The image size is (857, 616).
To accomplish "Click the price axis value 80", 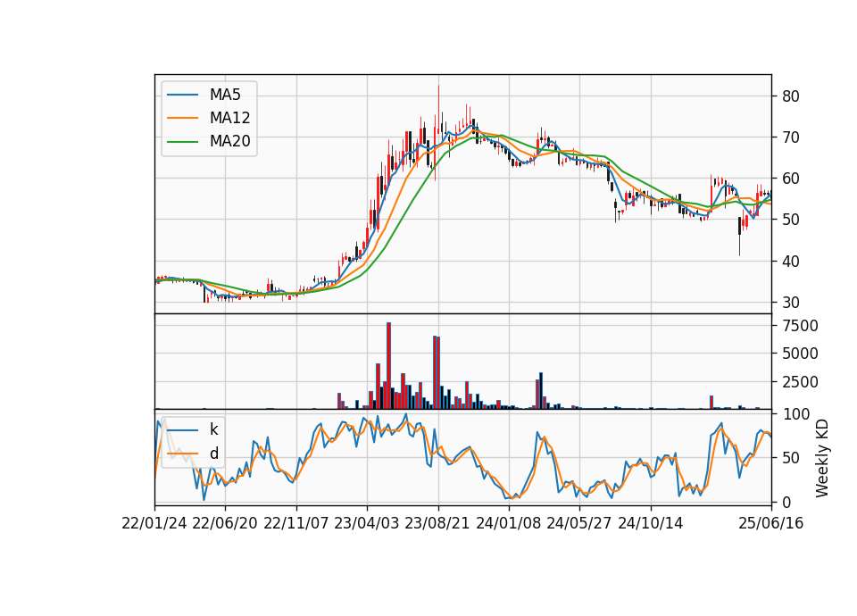I will coord(791,96).
